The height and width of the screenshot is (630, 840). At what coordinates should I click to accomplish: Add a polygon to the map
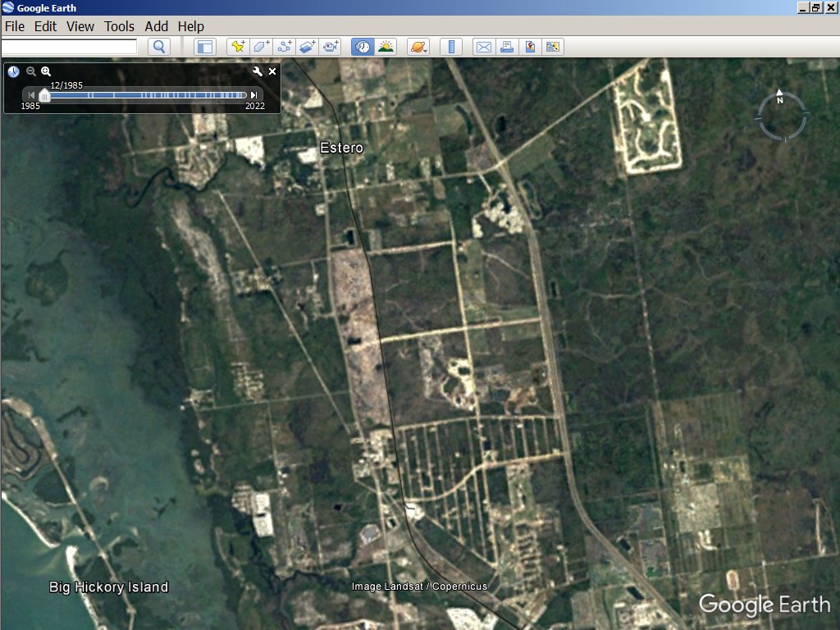[x=262, y=47]
